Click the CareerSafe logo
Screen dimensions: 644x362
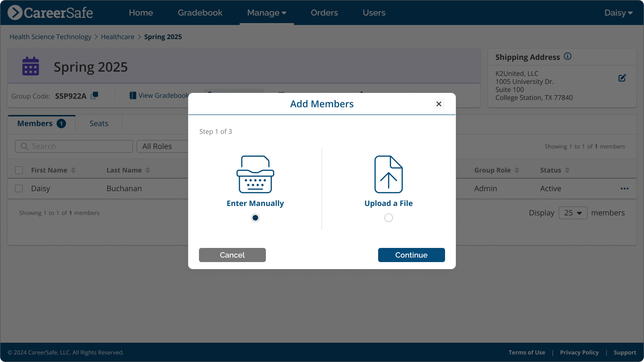(50, 12)
